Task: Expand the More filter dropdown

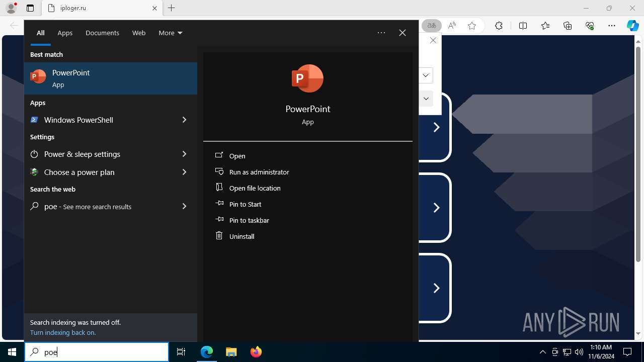Action: tap(170, 33)
